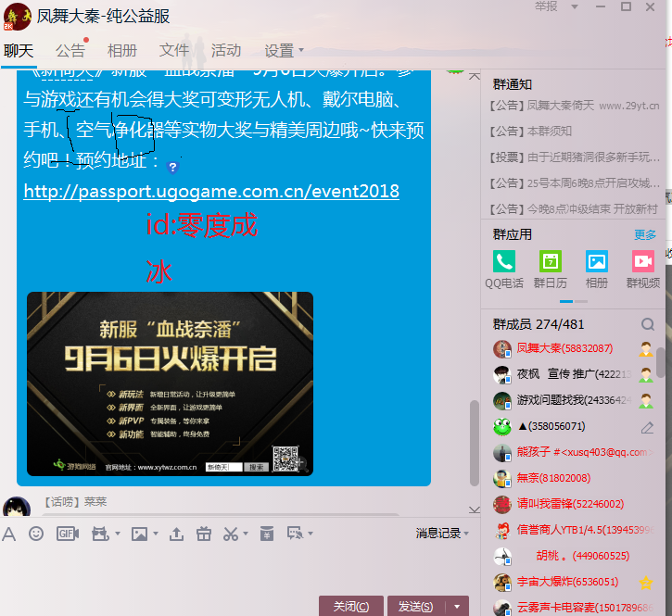The width and height of the screenshot is (672, 616).
Task: Expand the chat bubble tools dropdown arrow
Action: tap(311, 534)
